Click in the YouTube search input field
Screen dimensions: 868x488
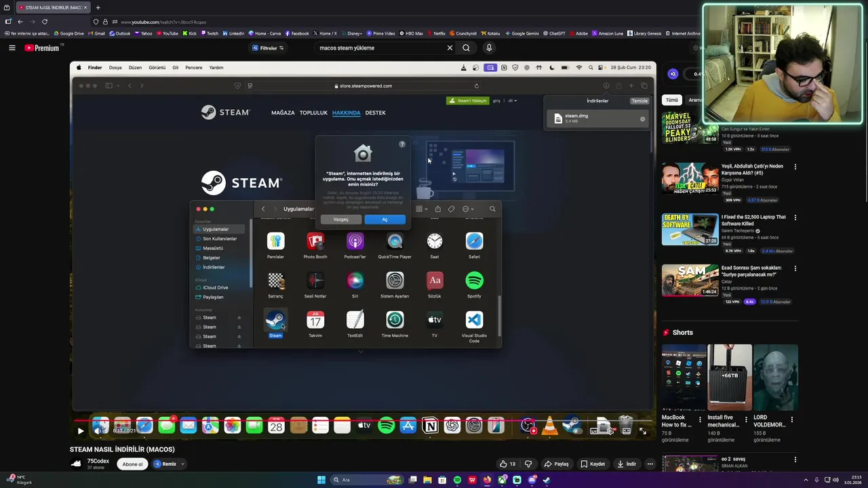tap(380, 47)
